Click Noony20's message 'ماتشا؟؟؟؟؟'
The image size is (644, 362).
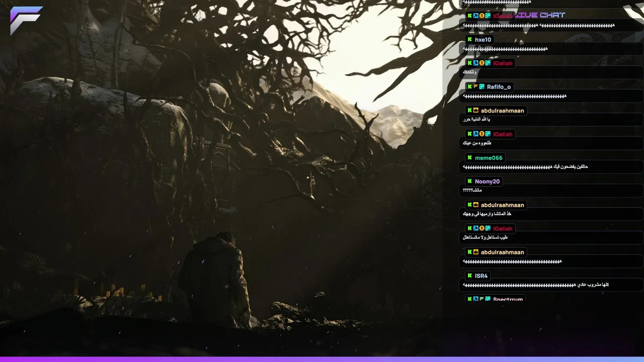(472, 191)
